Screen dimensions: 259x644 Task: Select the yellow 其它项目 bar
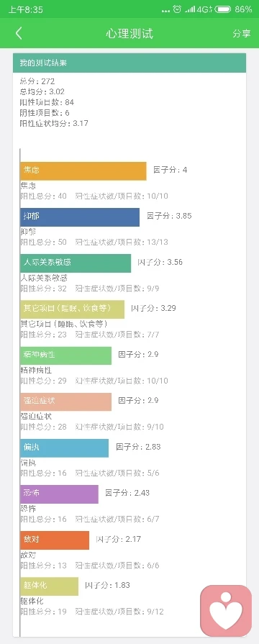coord(72,309)
